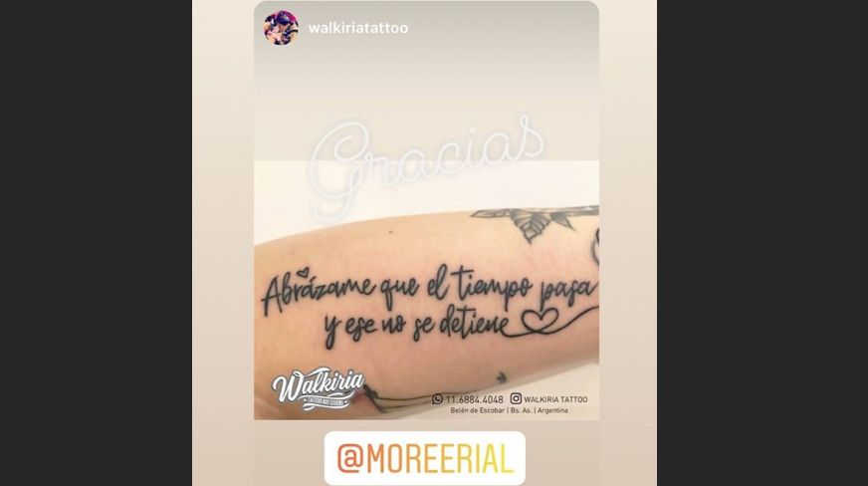Select the phone number 11.6884.4048
The height and width of the screenshot is (486, 868).
tap(475, 399)
